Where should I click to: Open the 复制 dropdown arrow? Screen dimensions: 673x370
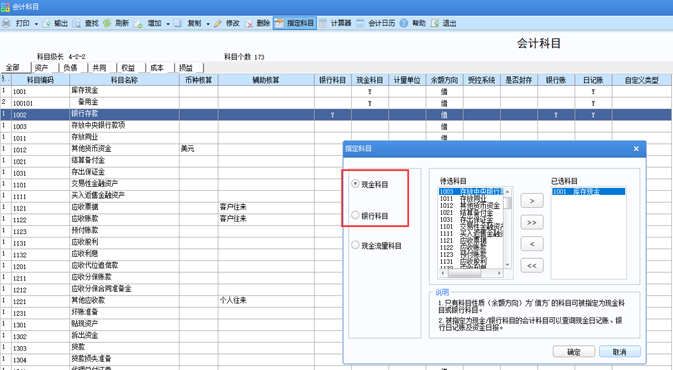208,24
